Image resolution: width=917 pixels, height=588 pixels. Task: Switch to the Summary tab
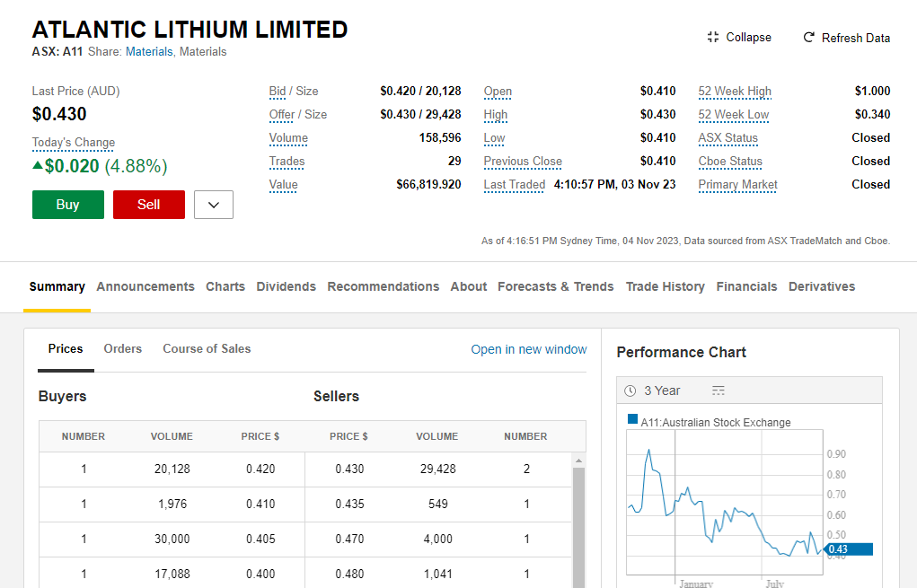pyautogui.click(x=57, y=286)
